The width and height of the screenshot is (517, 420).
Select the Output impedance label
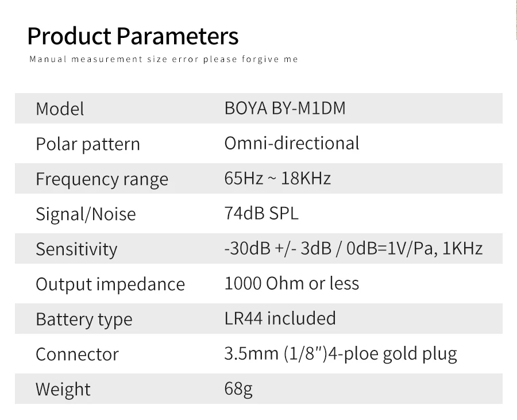(x=110, y=284)
